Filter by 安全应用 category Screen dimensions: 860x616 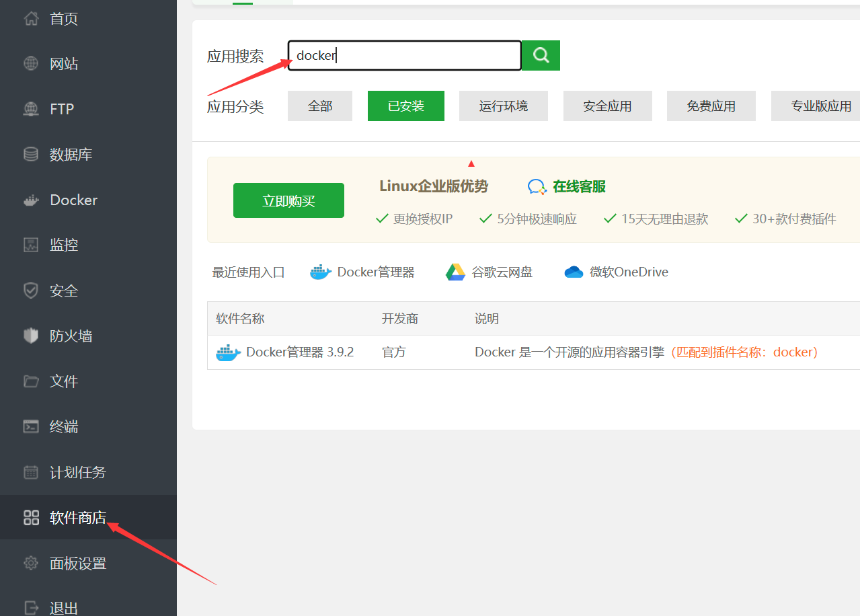(607, 106)
